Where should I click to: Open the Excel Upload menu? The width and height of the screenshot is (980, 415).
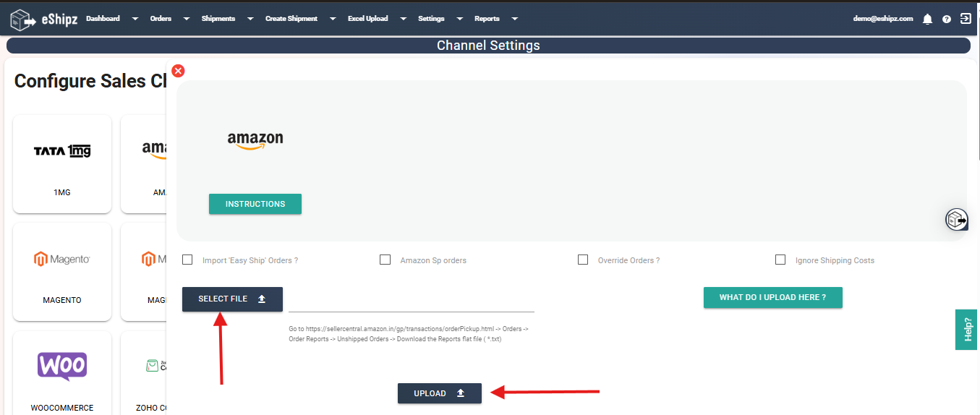(368, 19)
